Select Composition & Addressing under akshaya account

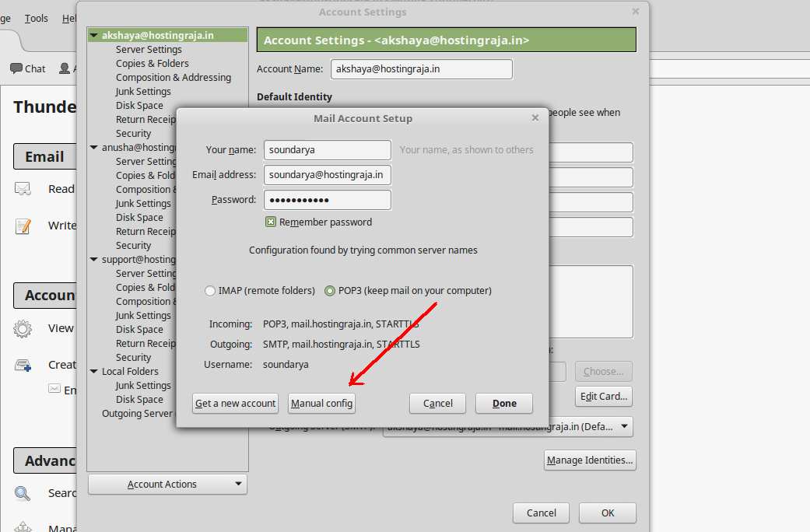coord(174,78)
